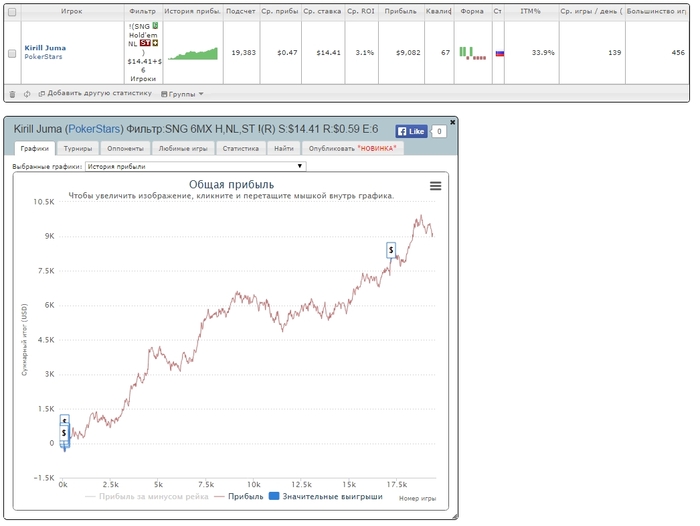Click the Общая прибыль chart title
Screen dimensions: 700x526
point(231,184)
